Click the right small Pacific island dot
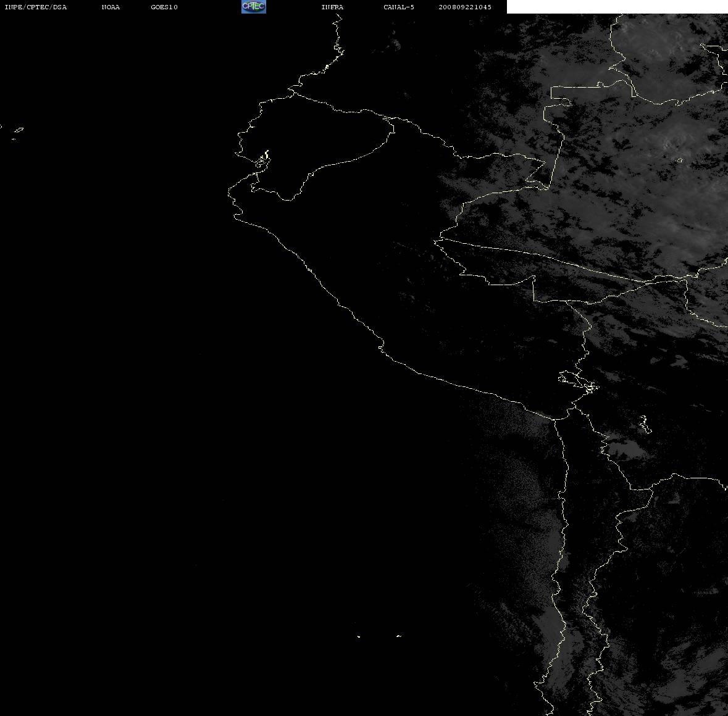 [399, 636]
